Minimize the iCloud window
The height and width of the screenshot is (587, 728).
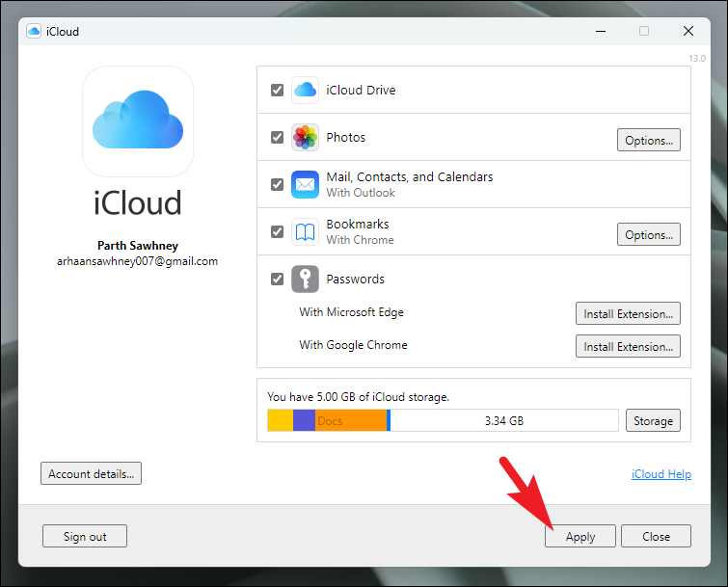(x=601, y=31)
